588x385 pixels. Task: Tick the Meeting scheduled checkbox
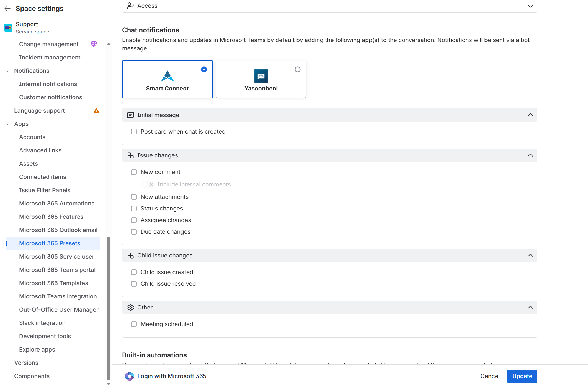[x=134, y=324]
